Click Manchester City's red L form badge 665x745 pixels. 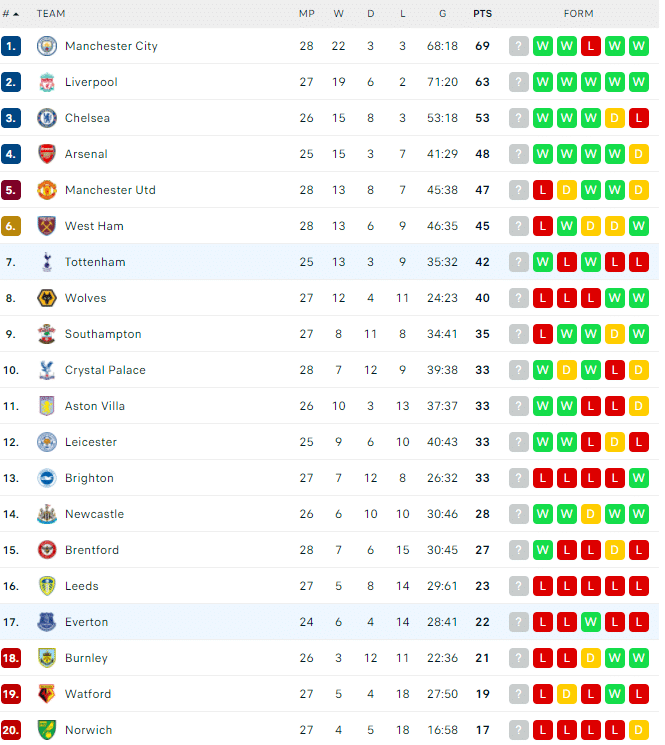click(591, 46)
